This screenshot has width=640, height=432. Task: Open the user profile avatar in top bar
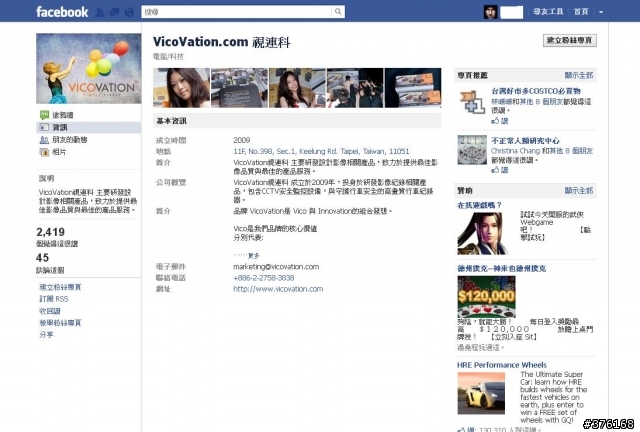click(490, 12)
